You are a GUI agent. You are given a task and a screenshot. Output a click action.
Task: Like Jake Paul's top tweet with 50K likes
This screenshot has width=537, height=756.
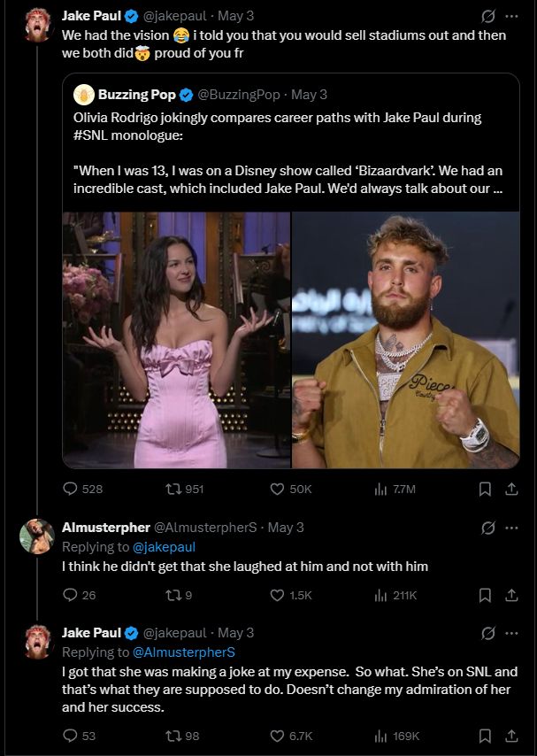pos(291,490)
